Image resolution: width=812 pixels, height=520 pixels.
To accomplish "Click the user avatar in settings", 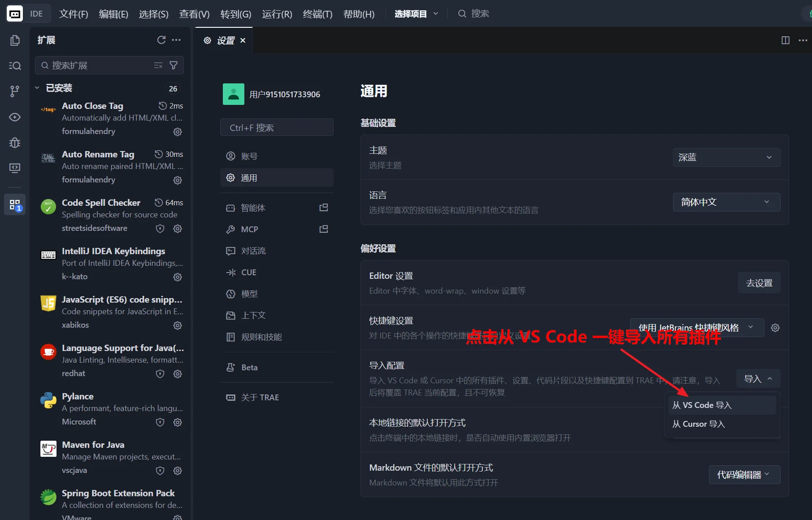I will coord(234,94).
